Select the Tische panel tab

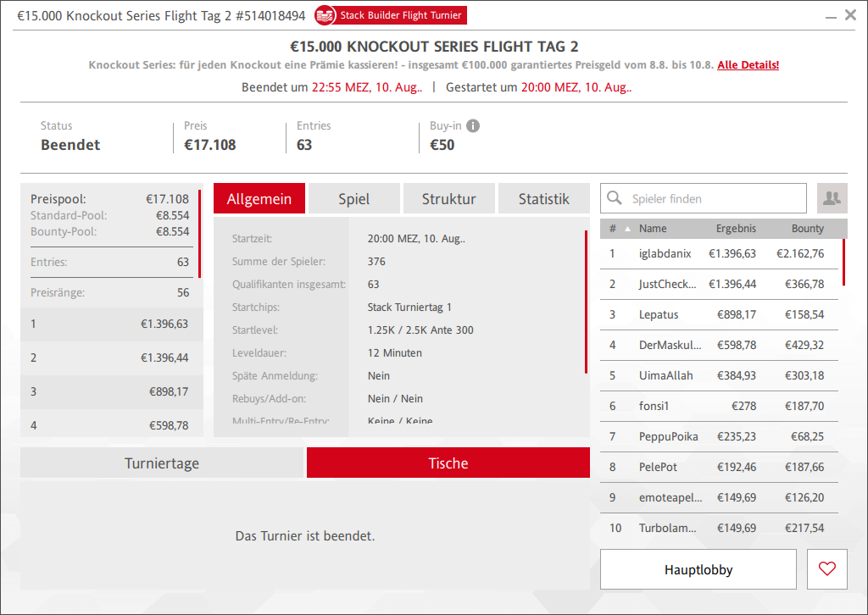448,463
